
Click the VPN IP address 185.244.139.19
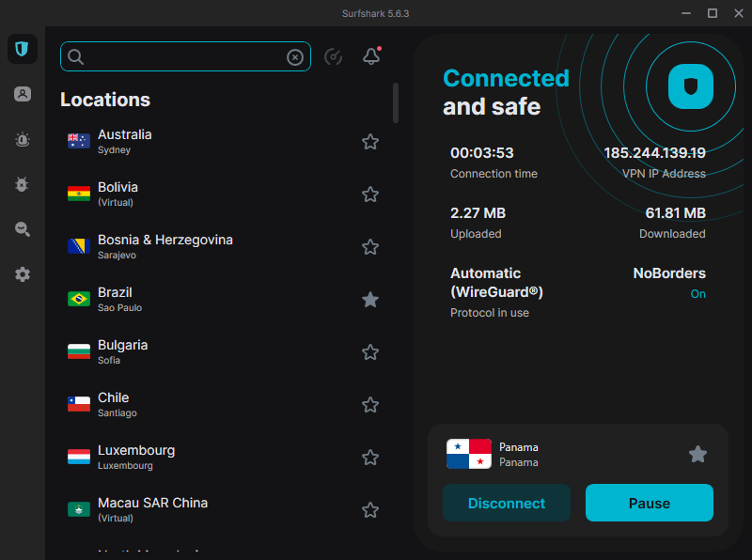pos(654,153)
